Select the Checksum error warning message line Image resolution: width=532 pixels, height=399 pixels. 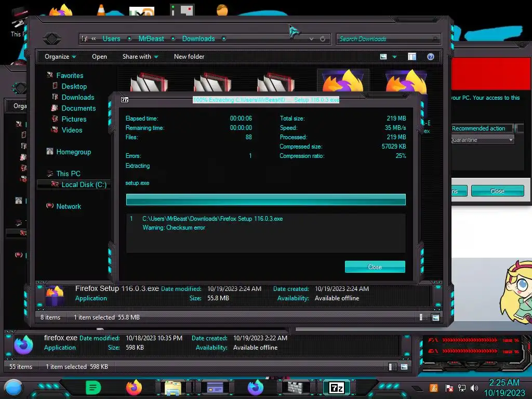click(x=174, y=228)
